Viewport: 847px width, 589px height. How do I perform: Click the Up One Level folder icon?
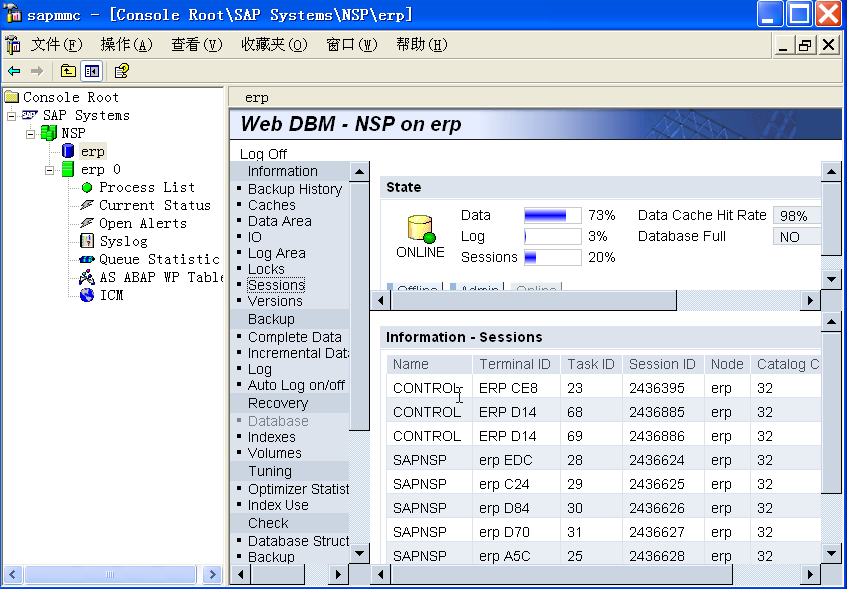(68, 71)
